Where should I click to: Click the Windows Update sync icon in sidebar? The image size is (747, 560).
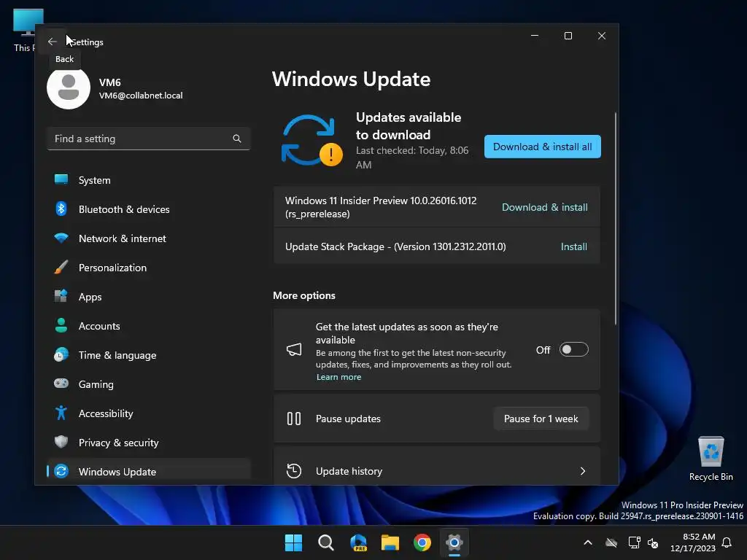[61, 472]
